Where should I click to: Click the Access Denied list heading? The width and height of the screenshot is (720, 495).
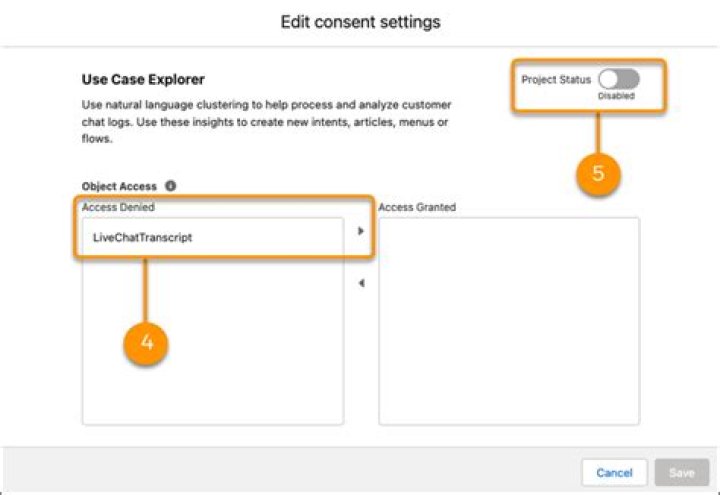118,207
